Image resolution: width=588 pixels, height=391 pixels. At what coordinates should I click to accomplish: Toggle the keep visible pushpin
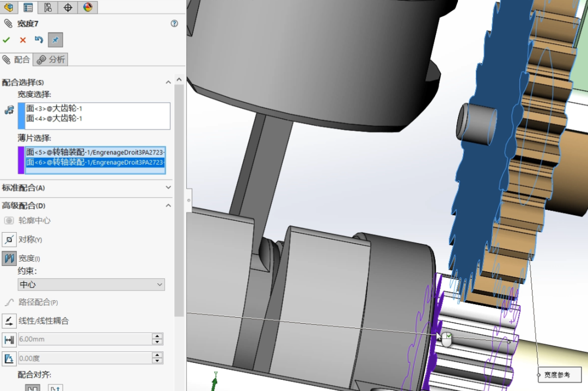pos(56,40)
